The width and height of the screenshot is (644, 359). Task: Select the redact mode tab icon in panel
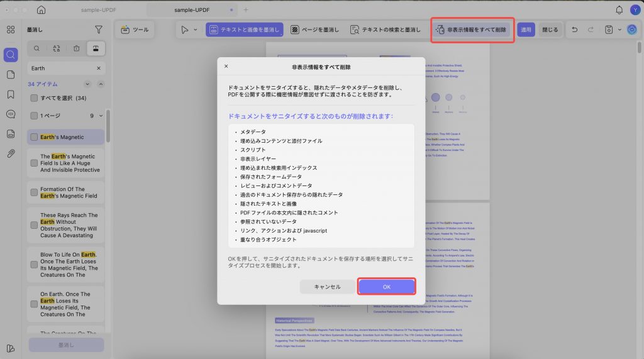96,48
